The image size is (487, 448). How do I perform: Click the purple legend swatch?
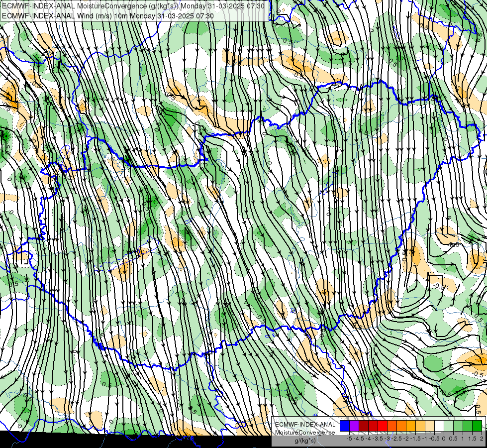coord(354,426)
